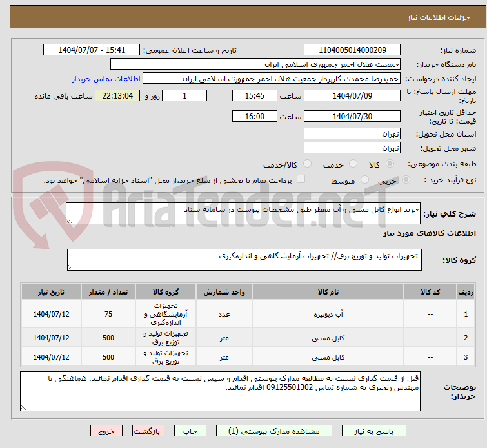
Task: Click the date 1404/07/12 in row 3
Action: click(51, 357)
